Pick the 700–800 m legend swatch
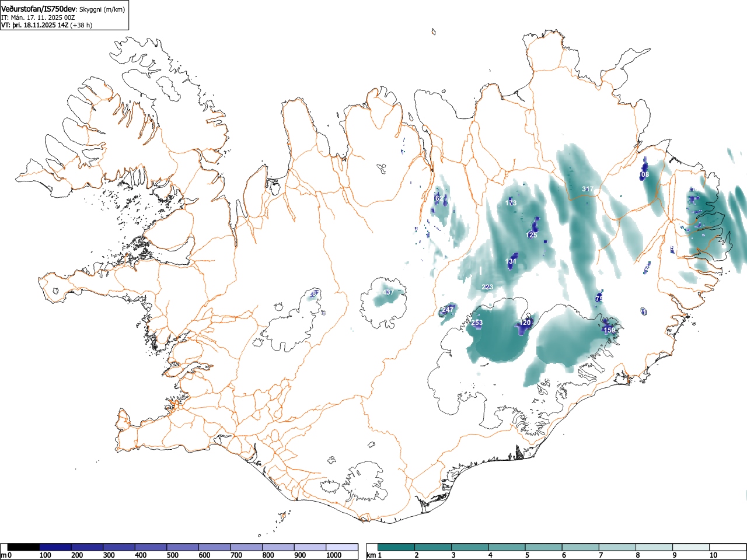Image resolution: width=747 pixels, height=560 pixels. 246,547
